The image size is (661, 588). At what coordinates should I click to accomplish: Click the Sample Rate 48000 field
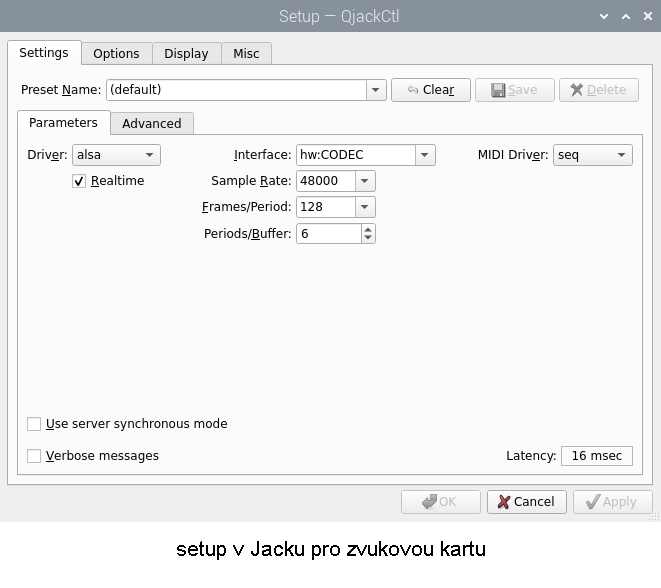(326, 181)
